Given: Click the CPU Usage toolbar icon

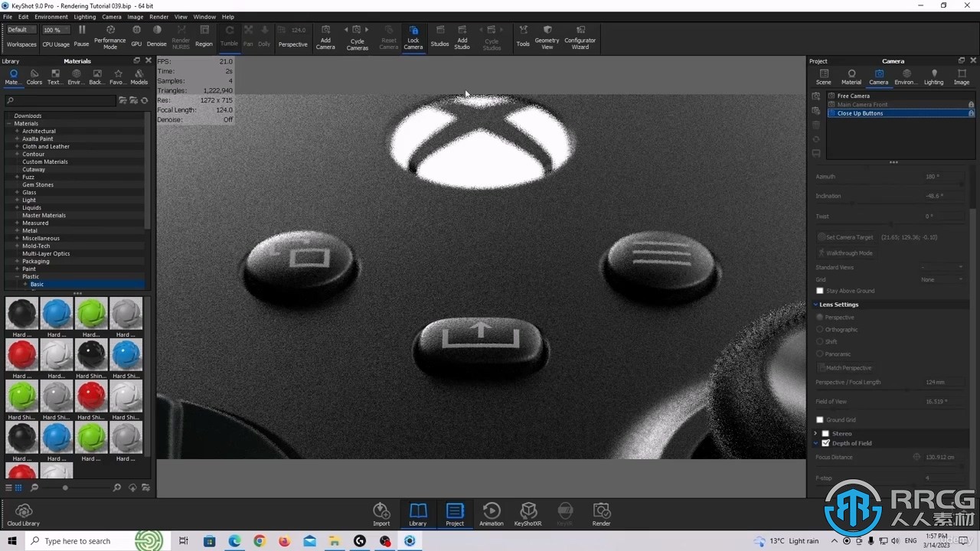Looking at the screenshot, I should click(x=56, y=36).
